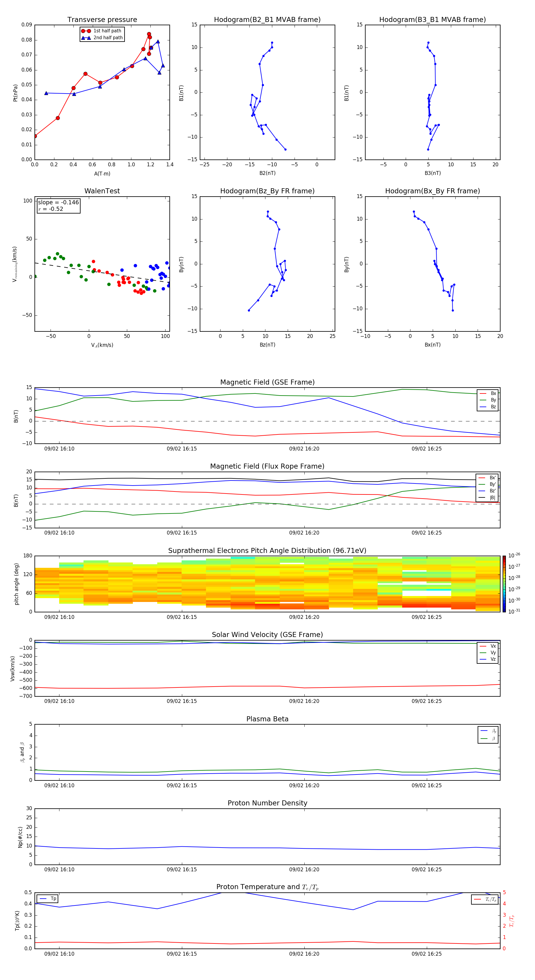Click the 'Vsw(km/s)' y-axis label
The width and height of the screenshot is (535, 980).
tap(12, 668)
